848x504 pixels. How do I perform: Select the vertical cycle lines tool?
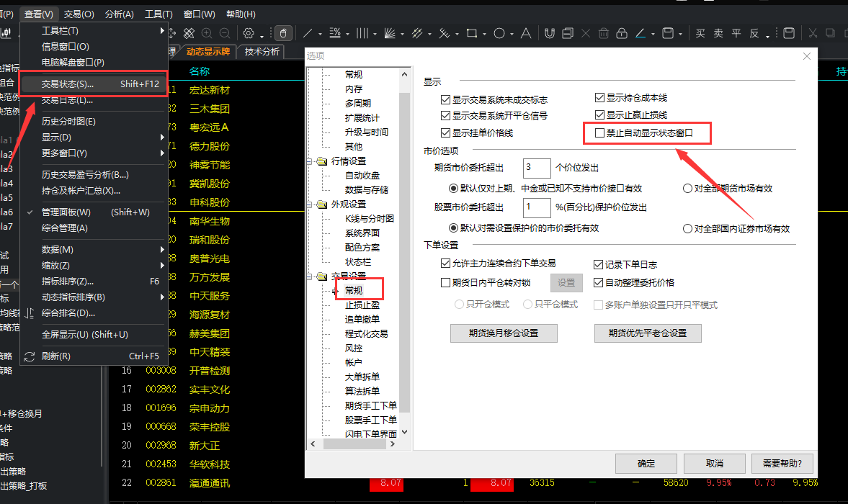click(x=362, y=34)
